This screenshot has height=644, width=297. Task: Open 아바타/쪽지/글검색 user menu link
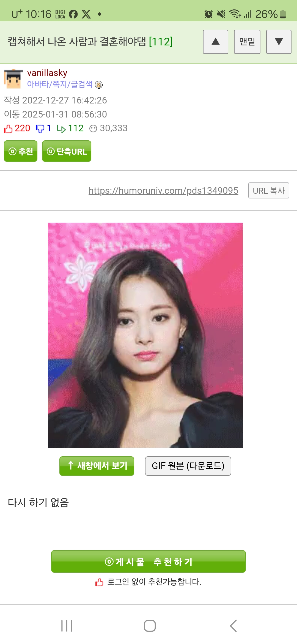click(x=60, y=84)
